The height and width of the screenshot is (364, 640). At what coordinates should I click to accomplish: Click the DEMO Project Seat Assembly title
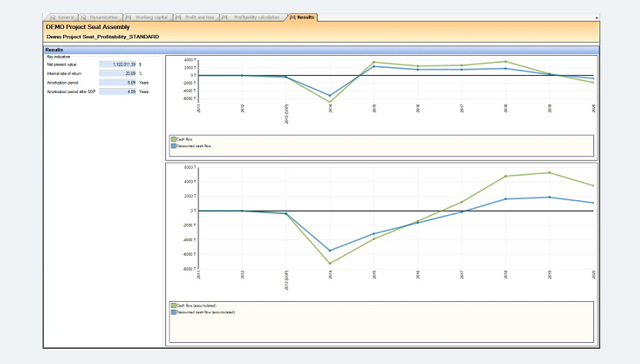point(88,27)
